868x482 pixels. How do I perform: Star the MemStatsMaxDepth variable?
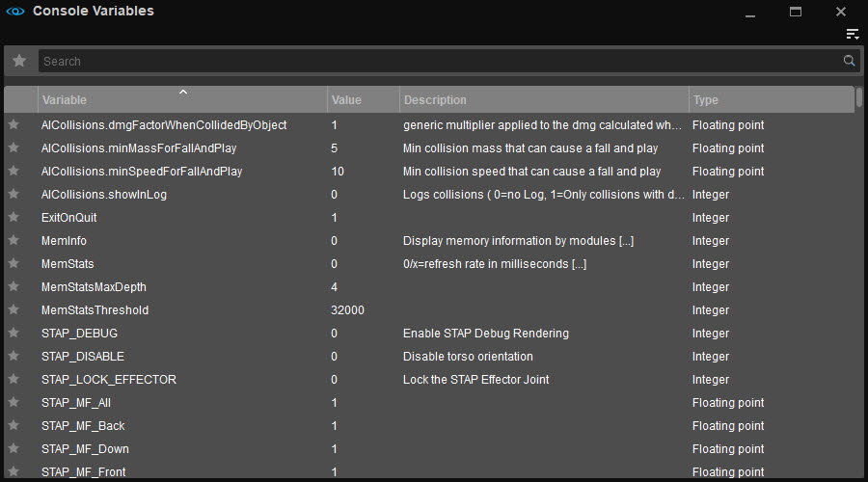click(x=14, y=287)
